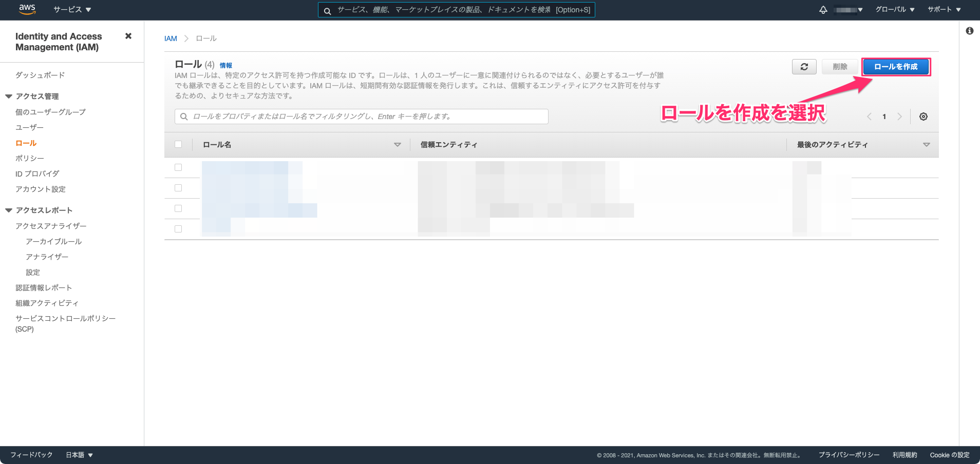Open 設定 under access analyzer
Viewport: 980px width, 464px height.
click(33, 272)
